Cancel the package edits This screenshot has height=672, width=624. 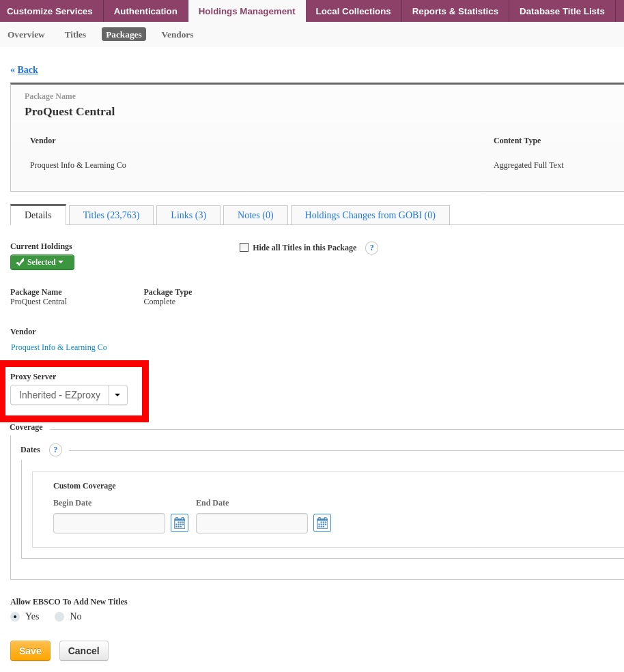tap(84, 651)
